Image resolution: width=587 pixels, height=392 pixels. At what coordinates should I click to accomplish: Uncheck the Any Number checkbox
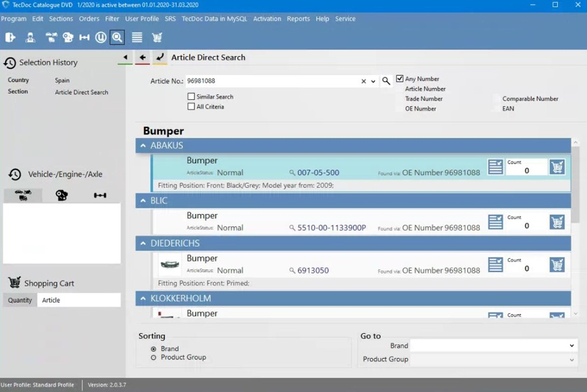(x=400, y=79)
